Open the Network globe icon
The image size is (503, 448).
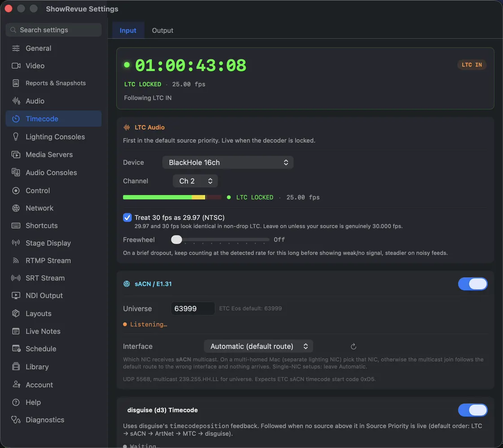click(x=16, y=208)
